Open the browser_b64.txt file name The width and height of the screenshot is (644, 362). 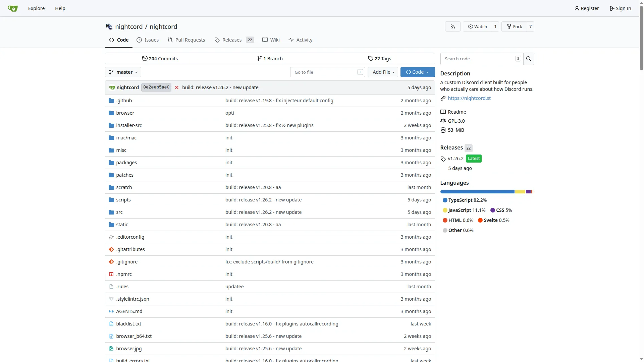click(x=134, y=336)
